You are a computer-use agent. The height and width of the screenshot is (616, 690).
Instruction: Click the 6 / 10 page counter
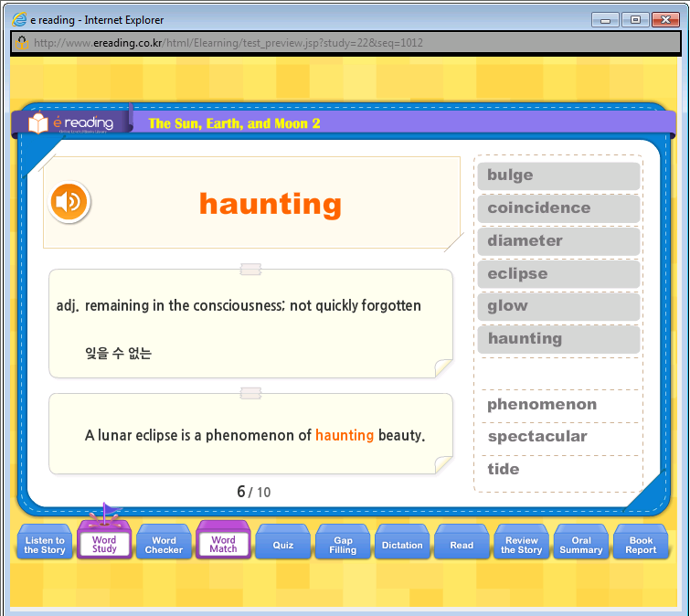pyautogui.click(x=254, y=492)
